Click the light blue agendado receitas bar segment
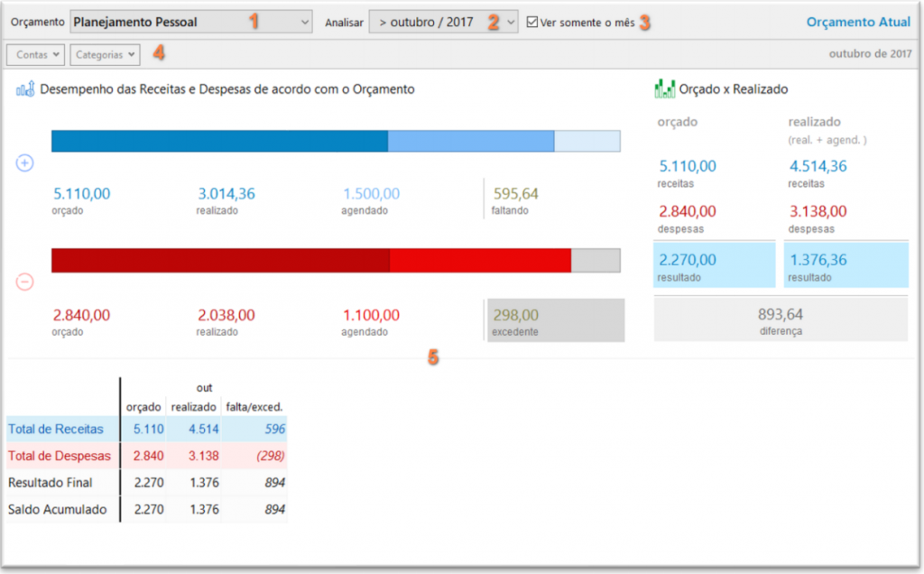Viewport: 924px width, 574px height. tap(470, 141)
